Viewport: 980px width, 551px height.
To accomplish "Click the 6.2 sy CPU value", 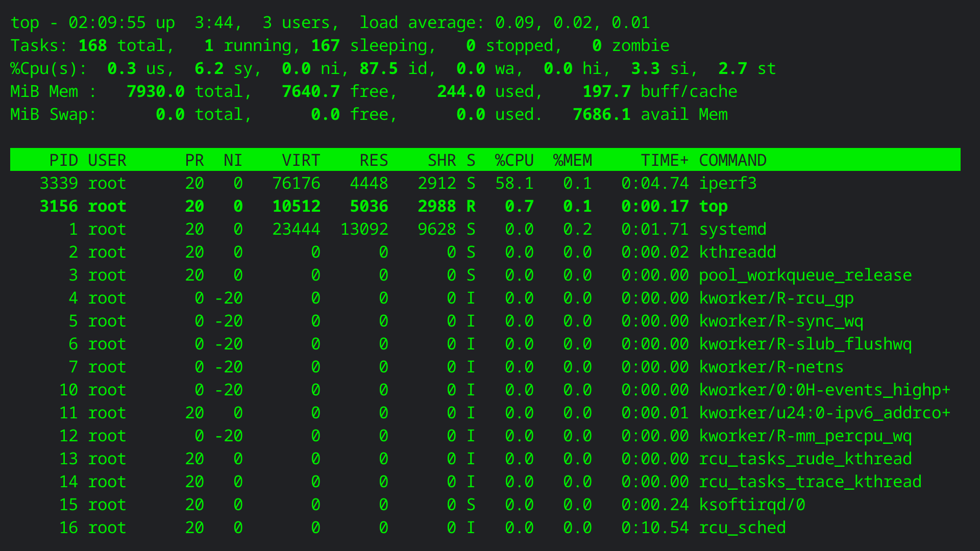I will click(209, 68).
